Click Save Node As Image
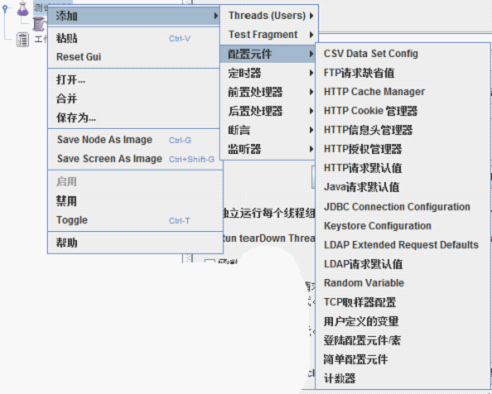The width and height of the screenshot is (492, 394). [x=134, y=140]
